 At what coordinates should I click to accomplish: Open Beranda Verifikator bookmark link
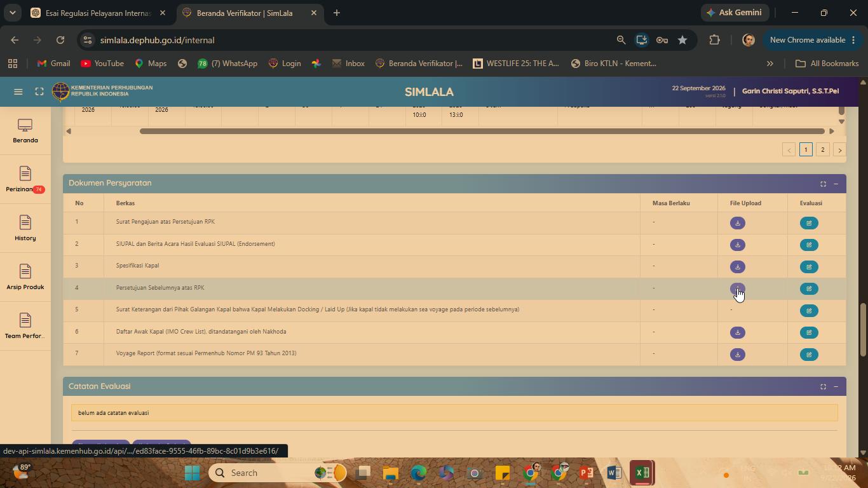pyautogui.click(x=419, y=64)
